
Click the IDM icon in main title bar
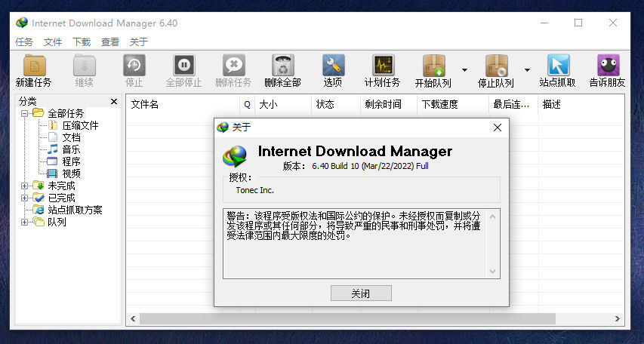[22, 23]
